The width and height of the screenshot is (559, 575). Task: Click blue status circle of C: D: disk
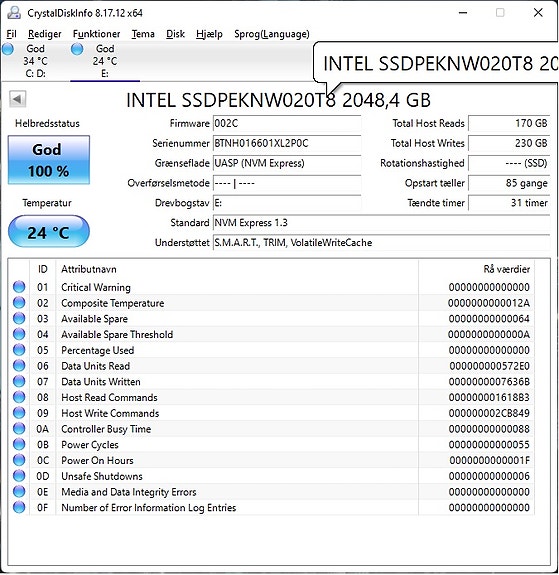pos(8,49)
